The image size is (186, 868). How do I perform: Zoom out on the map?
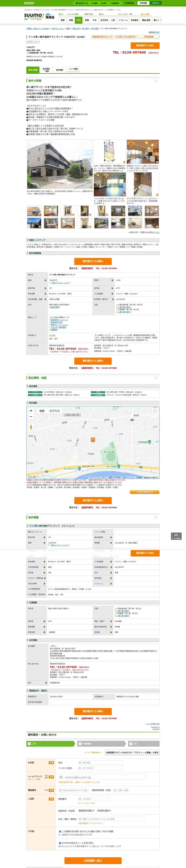tap(31, 417)
